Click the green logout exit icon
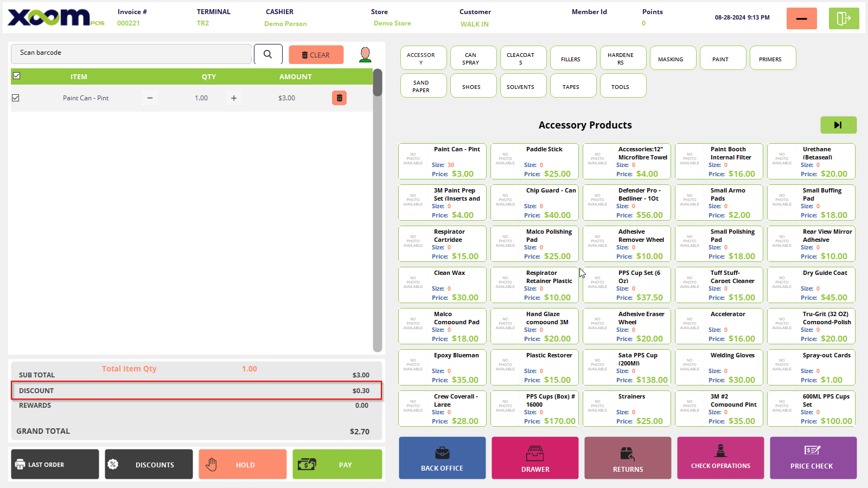Viewport: 868px width, 488px height. click(844, 18)
